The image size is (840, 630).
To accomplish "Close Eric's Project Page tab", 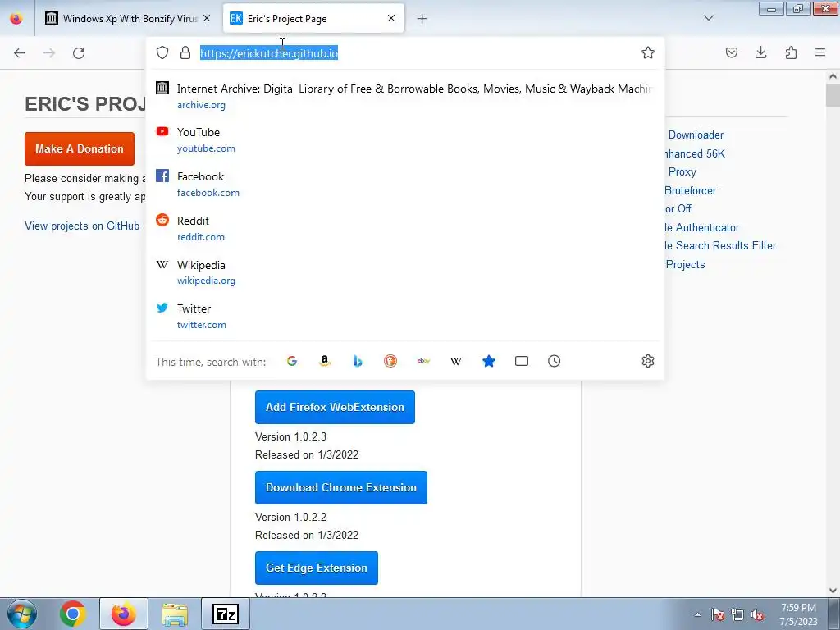I will (391, 18).
